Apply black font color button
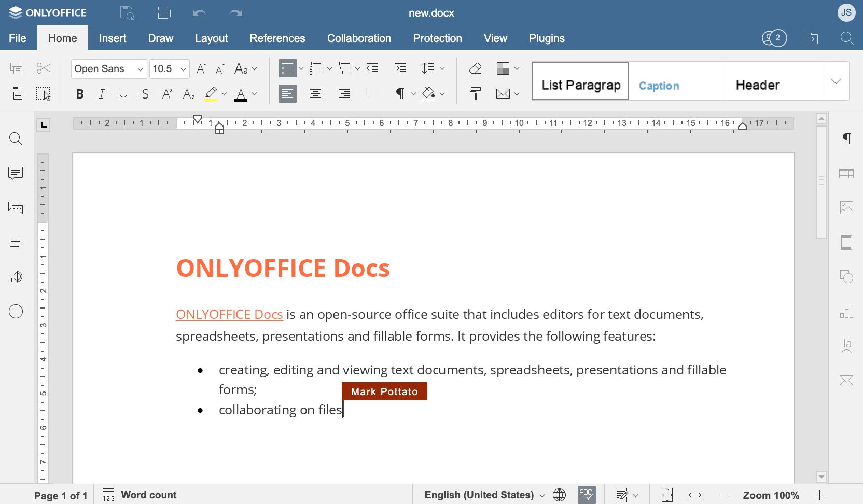The height and width of the screenshot is (504, 863). (x=241, y=94)
